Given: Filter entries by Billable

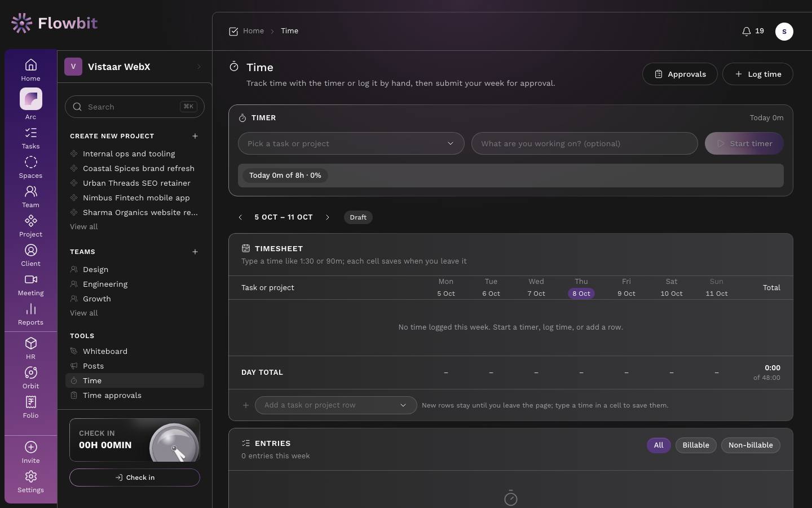Looking at the screenshot, I should point(696,445).
